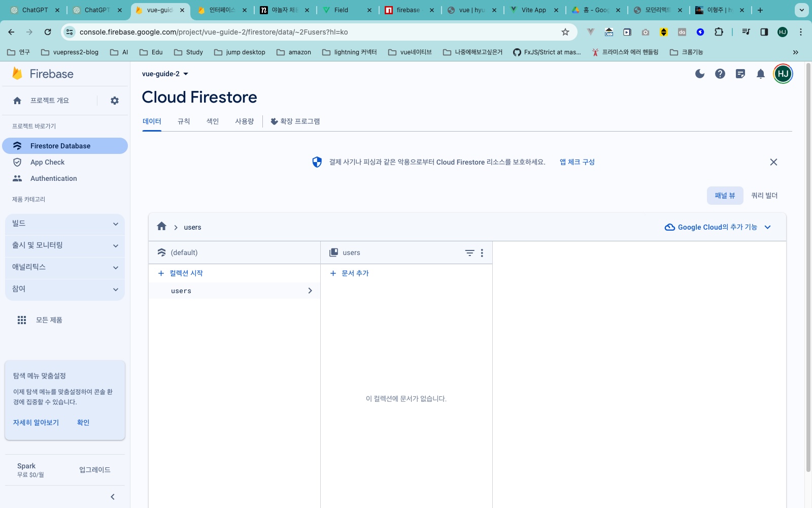Image resolution: width=812 pixels, height=508 pixels.
Task: Switch to Vite App browser tab
Action: 534,10
